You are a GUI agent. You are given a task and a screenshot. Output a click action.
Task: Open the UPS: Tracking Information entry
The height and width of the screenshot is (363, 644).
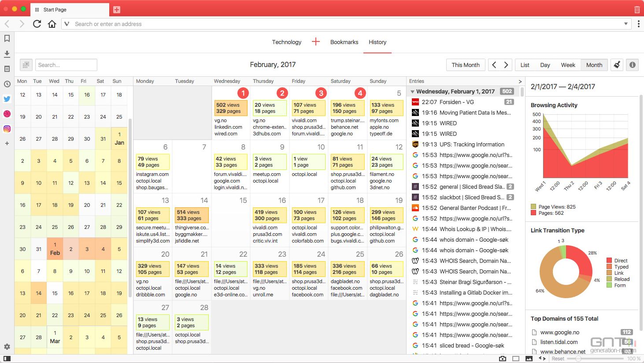(463, 144)
